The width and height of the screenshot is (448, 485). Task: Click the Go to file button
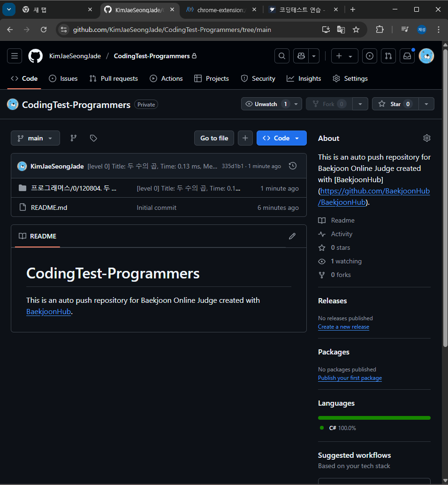pyautogui.click(x=214, y=138)
